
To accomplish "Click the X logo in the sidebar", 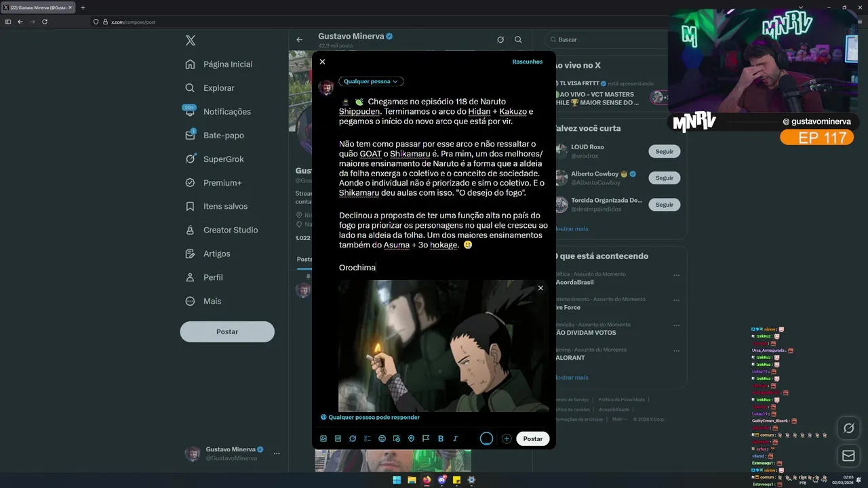I will click(x=191, y=41).
